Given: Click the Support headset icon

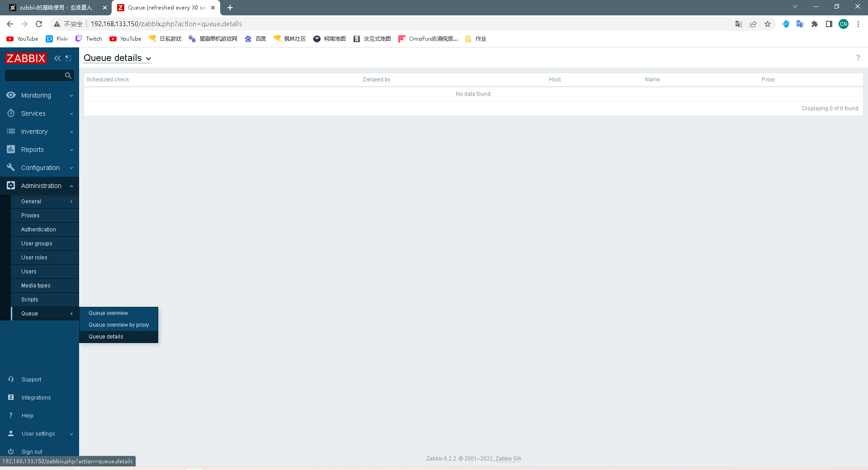Looking at the screenshot, I should (x=11, y=379).
